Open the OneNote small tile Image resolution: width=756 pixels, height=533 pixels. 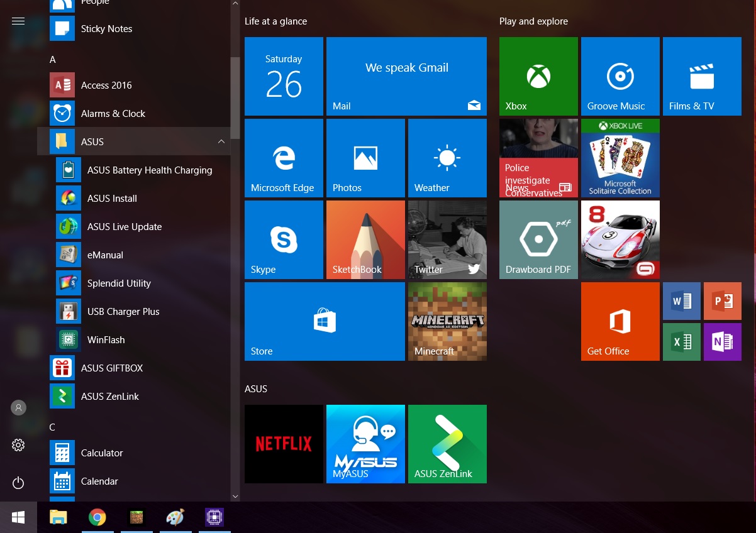723,342
